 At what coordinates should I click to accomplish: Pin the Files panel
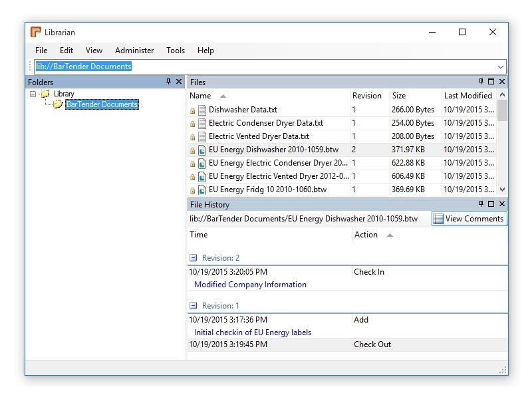[481, 81]
